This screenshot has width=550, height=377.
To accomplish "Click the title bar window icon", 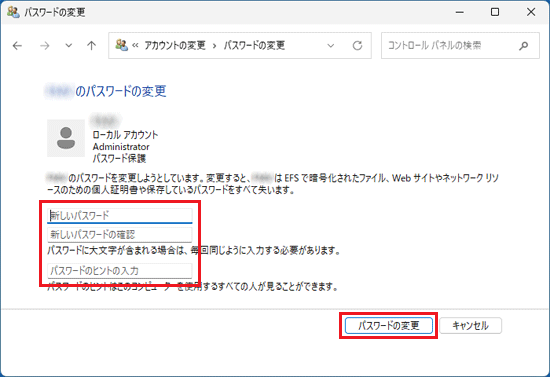I will pyautogui.click(x=13, y=12).
